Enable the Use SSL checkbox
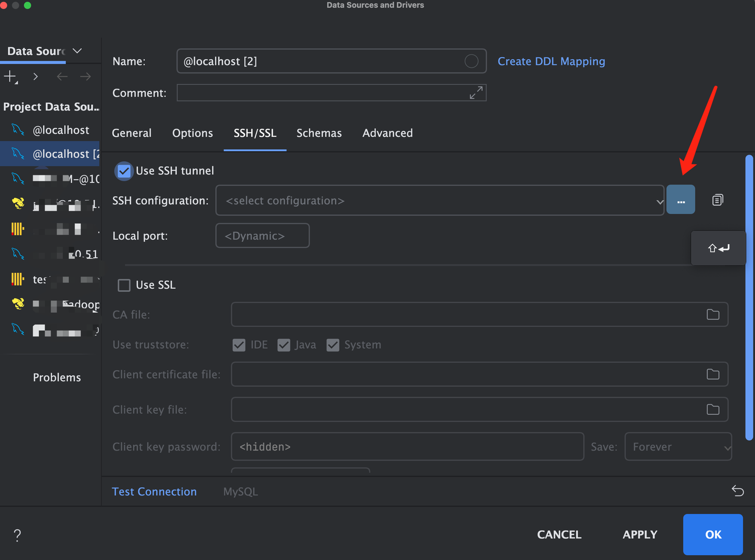The width and height of the screenshot is (755, 560). coord(124,285)
